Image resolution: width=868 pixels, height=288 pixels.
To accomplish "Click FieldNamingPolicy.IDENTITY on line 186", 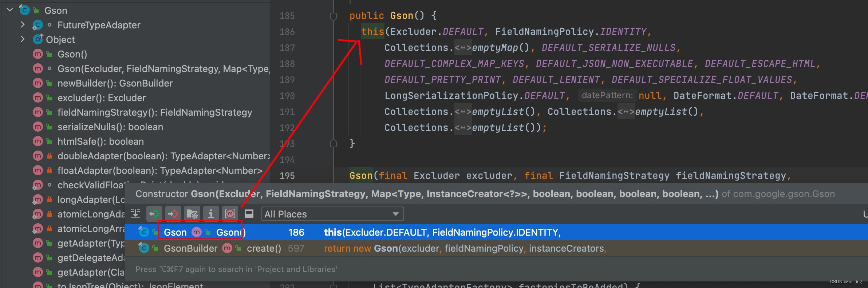I will (x=571, y=32).
